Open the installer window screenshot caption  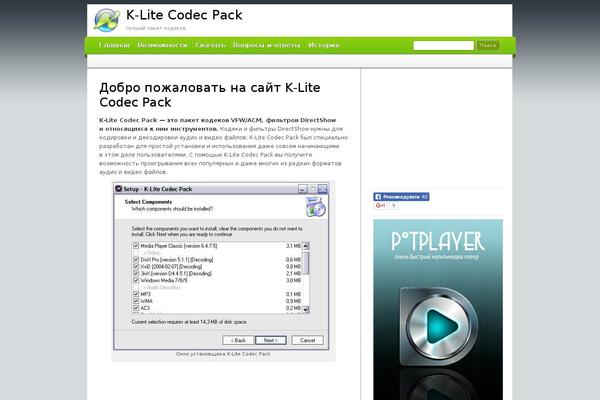click(223, 354)
